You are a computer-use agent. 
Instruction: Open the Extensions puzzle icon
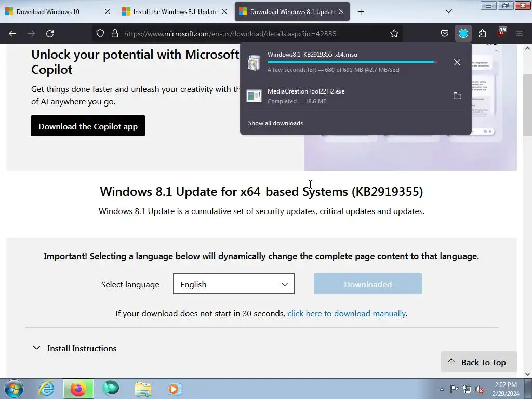pyautogui.click(x=482, y=34)
